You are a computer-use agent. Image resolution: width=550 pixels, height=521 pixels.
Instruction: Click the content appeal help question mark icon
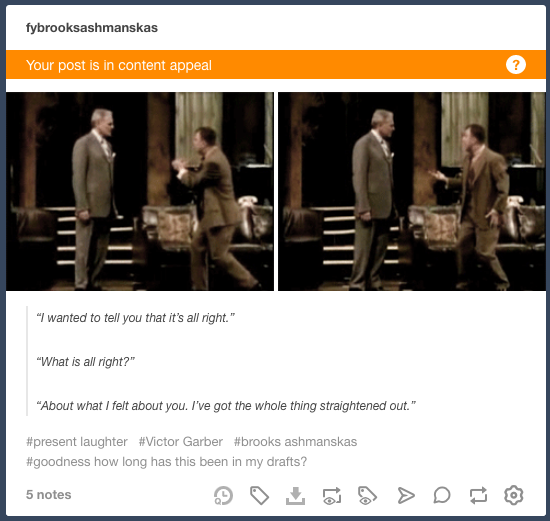(x=516, y=65)
